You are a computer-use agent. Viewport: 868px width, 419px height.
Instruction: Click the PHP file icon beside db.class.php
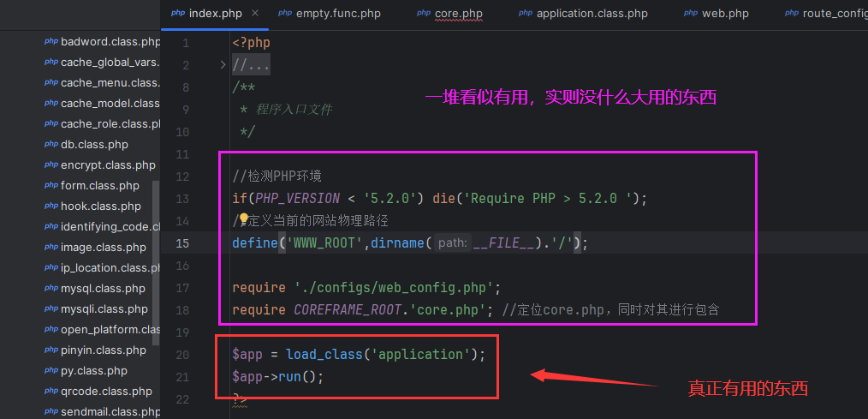click(51, 145)
